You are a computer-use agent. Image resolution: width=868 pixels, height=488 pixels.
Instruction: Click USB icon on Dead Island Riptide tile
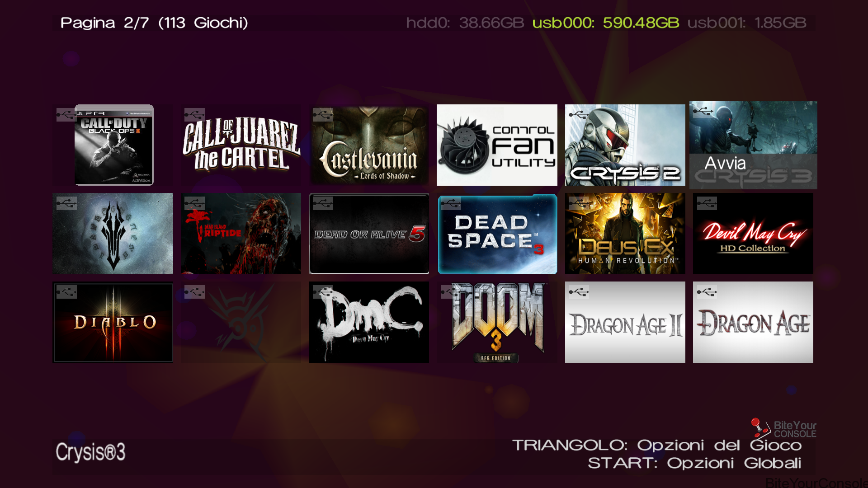[x=194, y=203]
